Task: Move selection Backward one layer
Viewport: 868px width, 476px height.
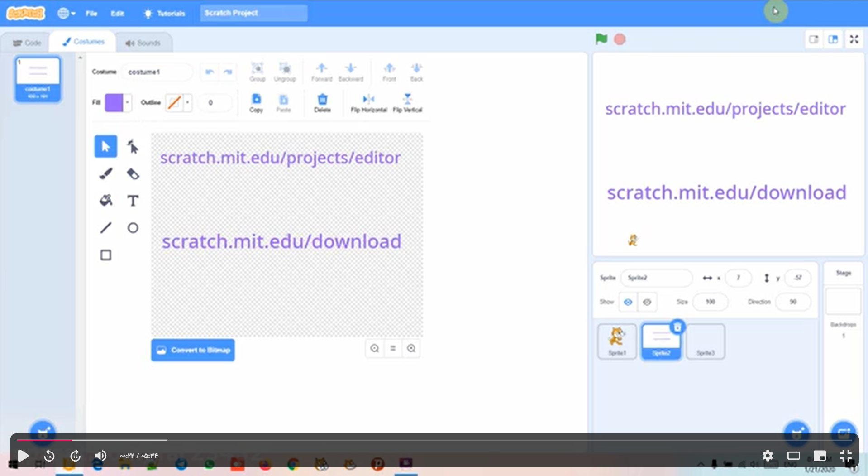Action: click(351, 72)
